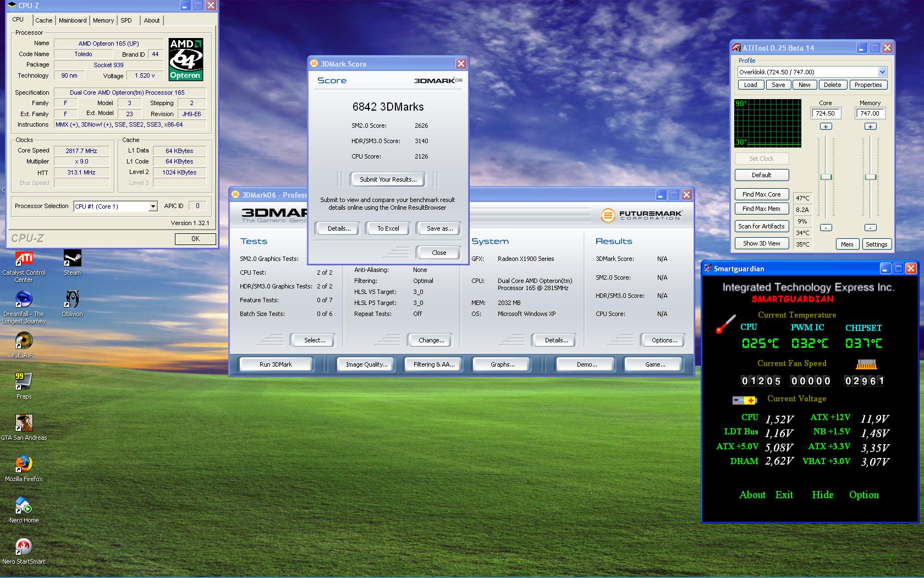This screenshot has width=924, height=578.
Task: Close the 3DMark Score dialog with X
Action: pos(461,64)
